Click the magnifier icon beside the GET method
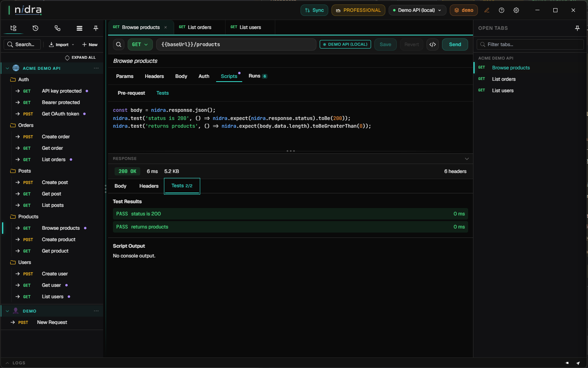588x368 pixels. coord(119,44)
